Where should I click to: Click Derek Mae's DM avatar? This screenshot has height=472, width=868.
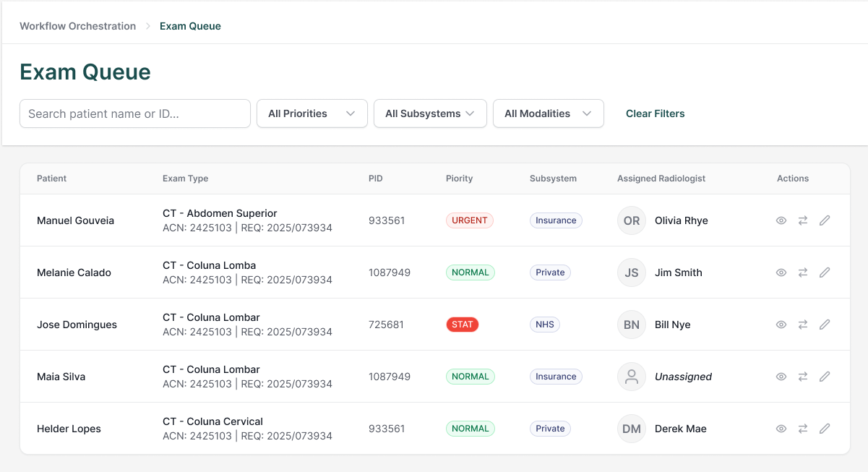click(x=632, y=429)
